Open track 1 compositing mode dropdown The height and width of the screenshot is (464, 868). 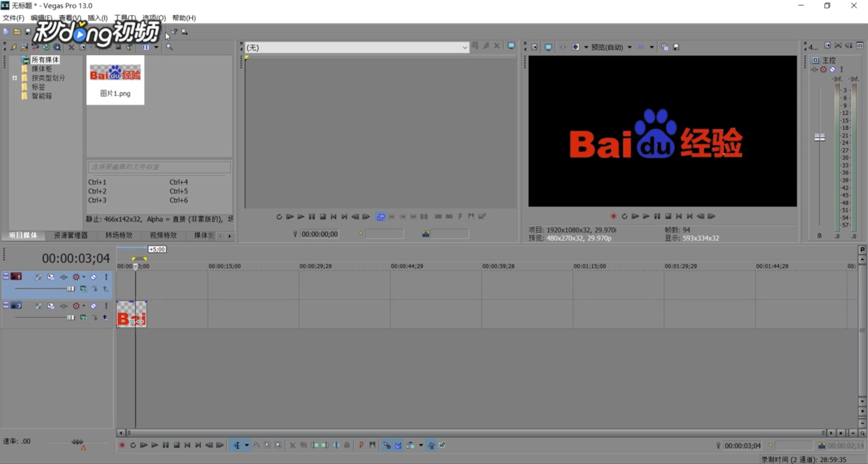point(83,289)
